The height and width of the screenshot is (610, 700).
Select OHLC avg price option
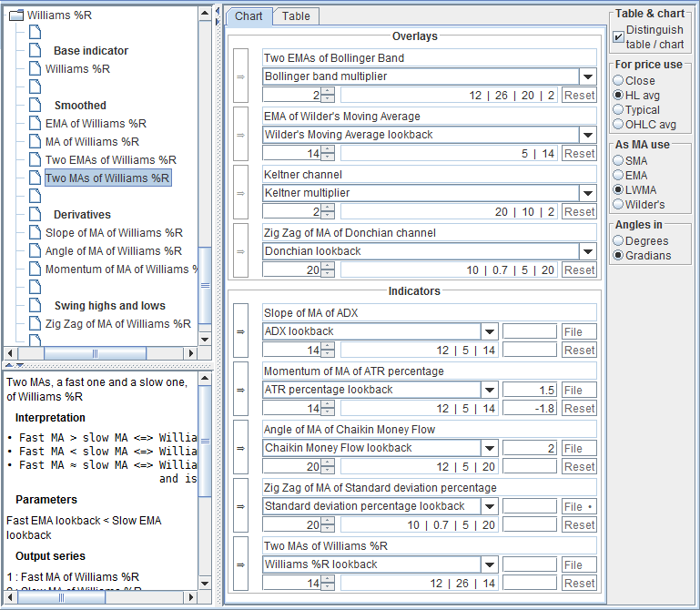(618, 124)
